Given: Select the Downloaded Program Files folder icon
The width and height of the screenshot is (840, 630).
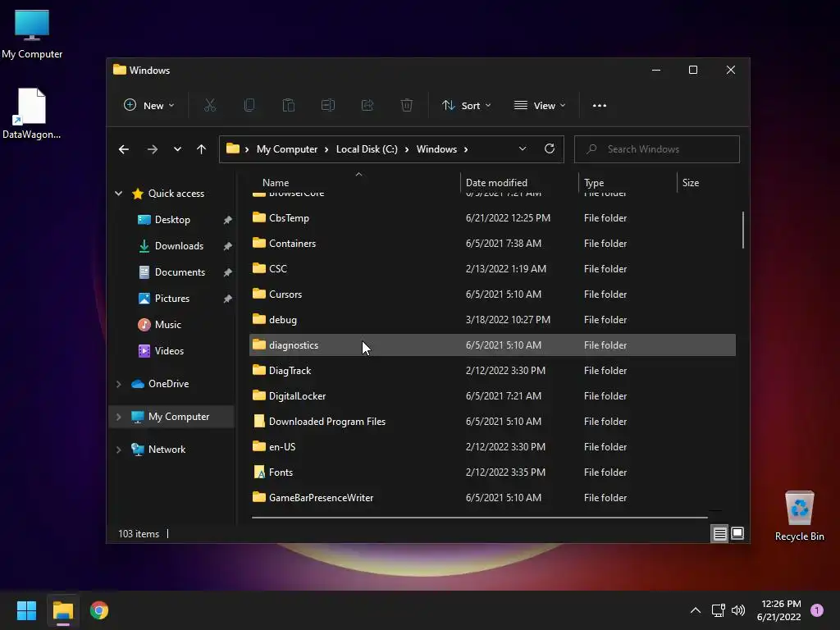Looking at the screenshot, I should click(259, 421).
